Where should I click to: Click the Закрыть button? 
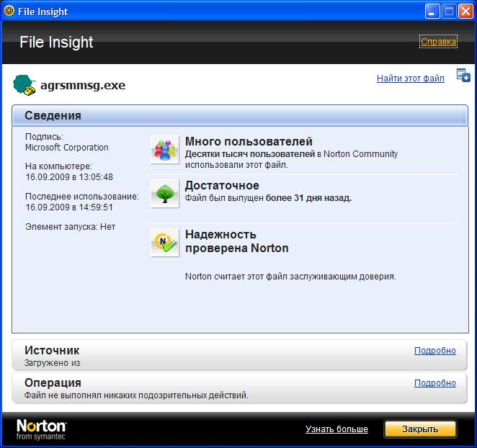coord(420,429)
